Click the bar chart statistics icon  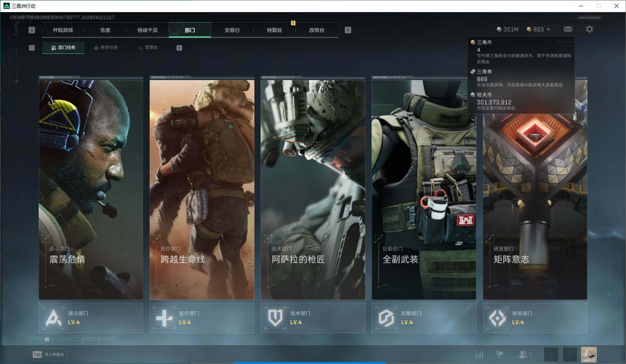(x=479, y=355)
